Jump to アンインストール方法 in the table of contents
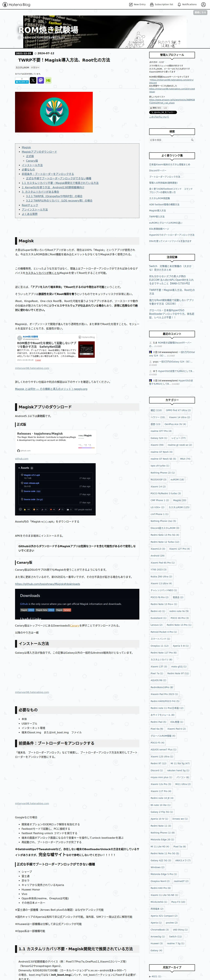This screenshot has height=980, width=210. (x=35, y=210)
